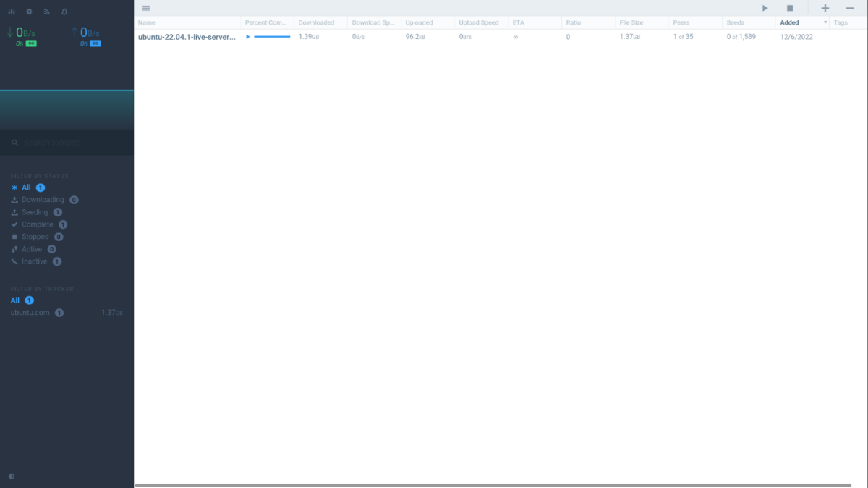868x488 pixels.
Task: Click the blue upload throttle infinity badge
Action: (x=95, y=43)
